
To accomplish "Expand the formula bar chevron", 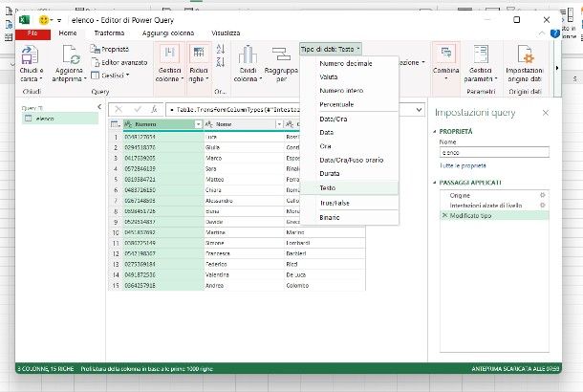I will [x=419, y=110].
